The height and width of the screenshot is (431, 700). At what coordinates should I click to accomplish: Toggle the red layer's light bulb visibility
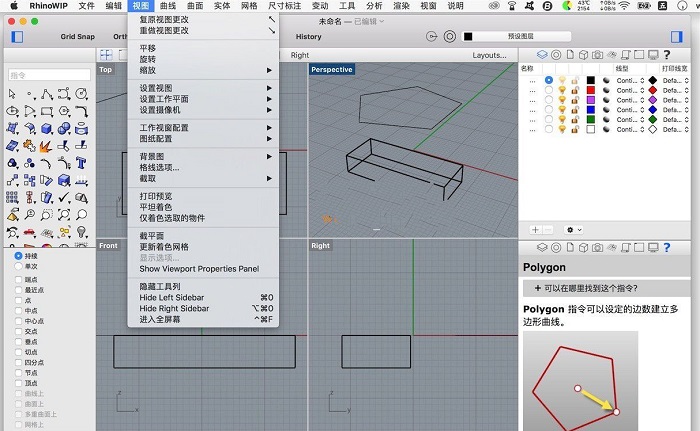tap(562, 90)
